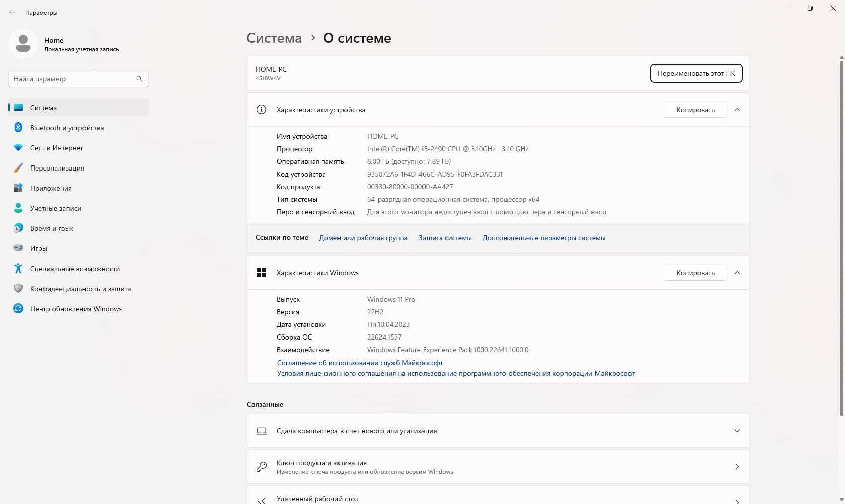
Task: Copy Windows specifications with Копировать button
Action: pyautogui.click(x=695, y=273)
